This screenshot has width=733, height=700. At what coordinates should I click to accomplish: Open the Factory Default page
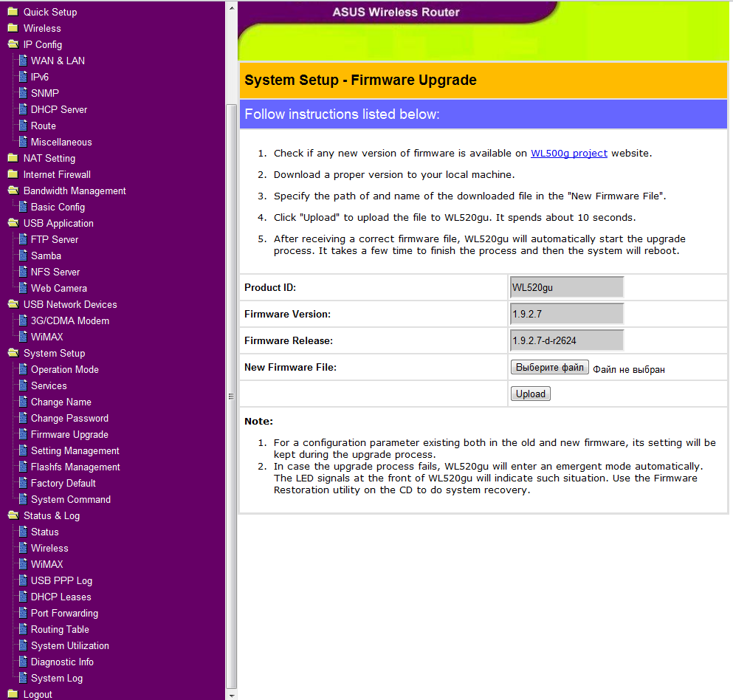click(x=63, y=483)
